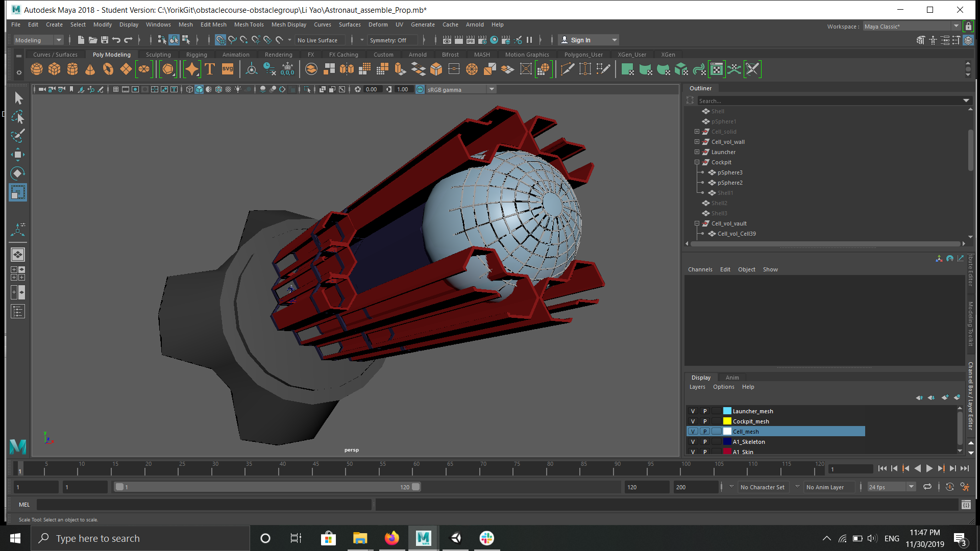980x551 pixels.
Task: Open the Mesh Tools menu
Action: tap(249, 24)
